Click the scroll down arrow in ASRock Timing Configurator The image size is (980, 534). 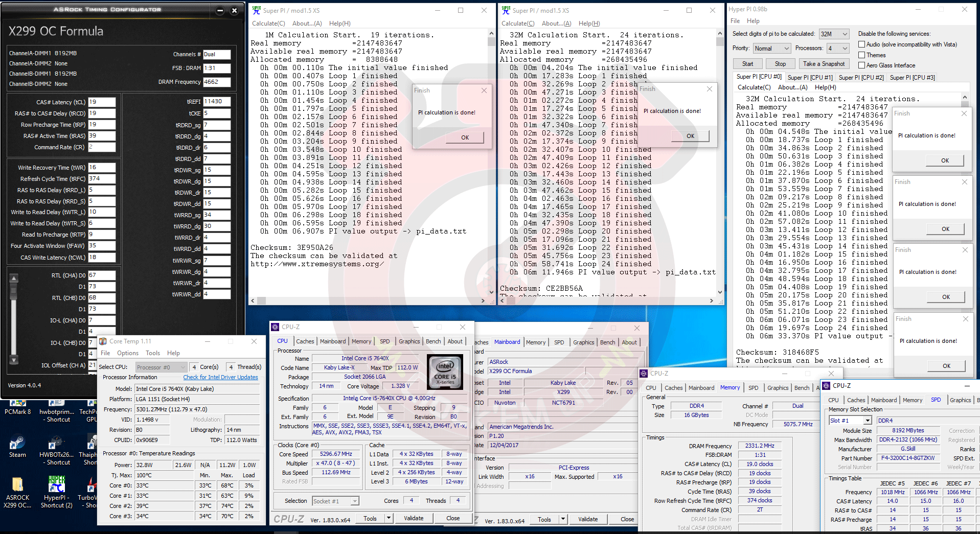[x=14, y=360]
